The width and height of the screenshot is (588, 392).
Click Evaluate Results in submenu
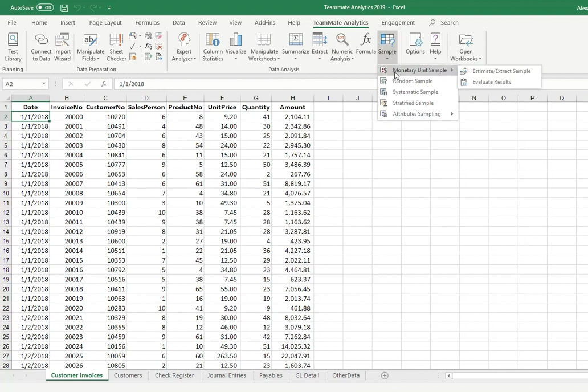(x=491, y=82)
